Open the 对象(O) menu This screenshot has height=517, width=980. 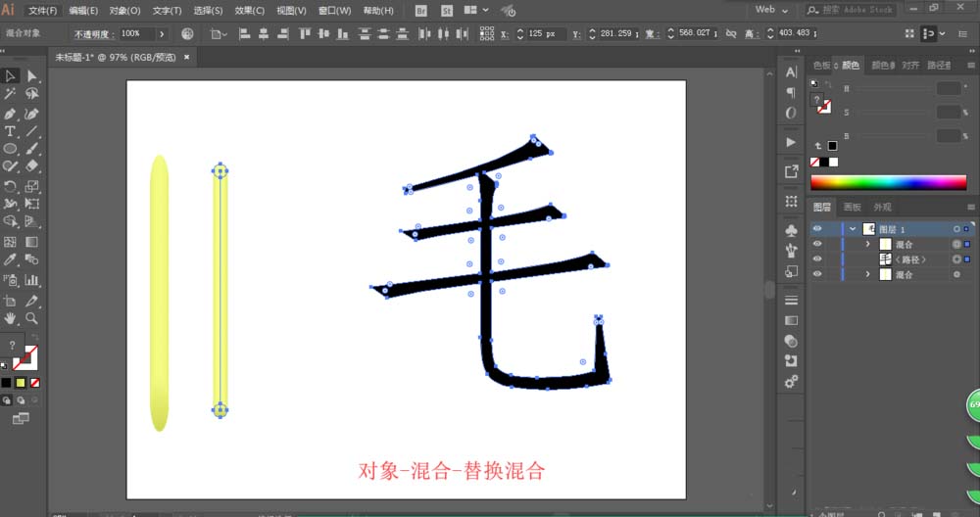(x=125, y=11)
